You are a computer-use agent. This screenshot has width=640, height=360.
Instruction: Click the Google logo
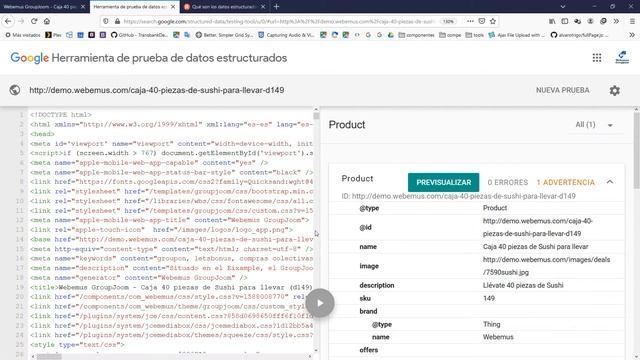tap(29, 58)
